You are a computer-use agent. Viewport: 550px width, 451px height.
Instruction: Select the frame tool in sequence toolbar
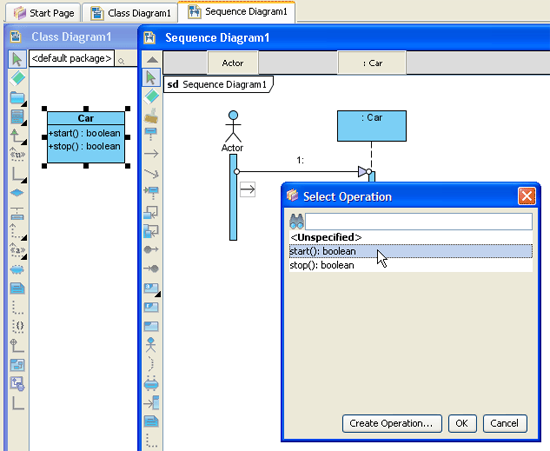tap(151, 326)
